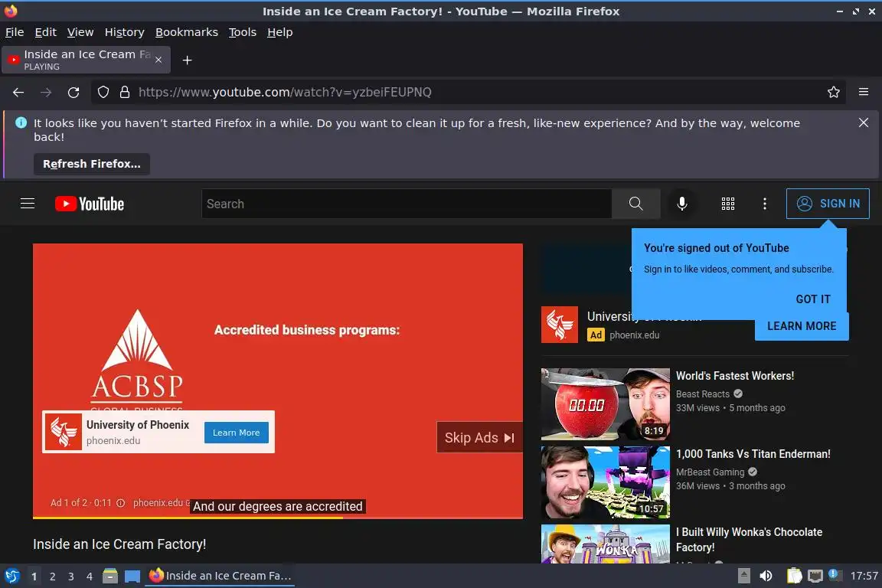Click the SIGN IN button
The height and width of the screenshot is (588, 882).
tap(828, 204)
